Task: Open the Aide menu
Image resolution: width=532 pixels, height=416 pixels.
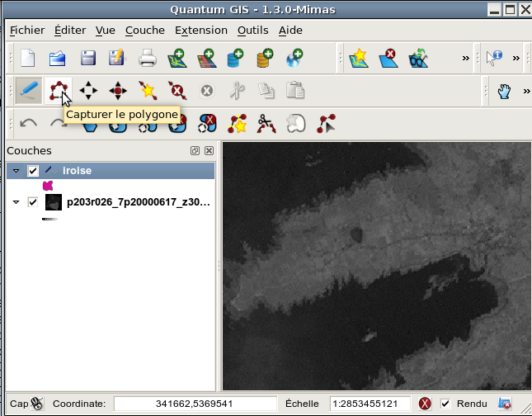Action: point(291,31)
